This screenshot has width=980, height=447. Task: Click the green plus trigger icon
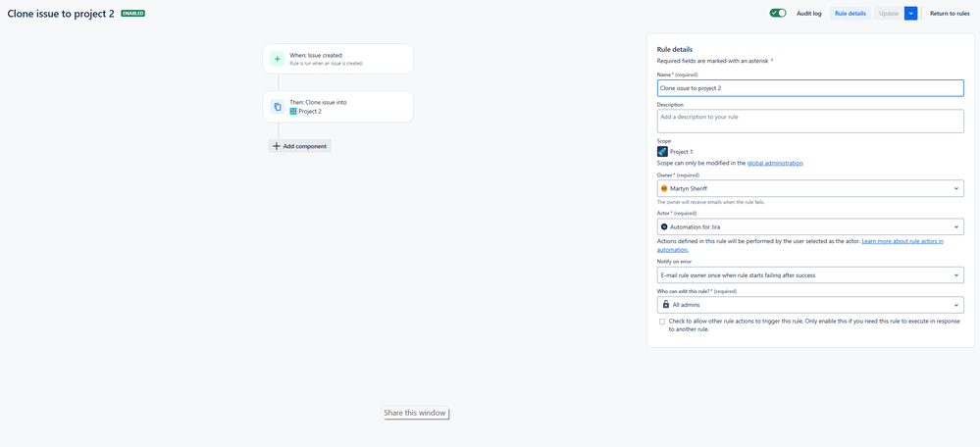(278, 59)
